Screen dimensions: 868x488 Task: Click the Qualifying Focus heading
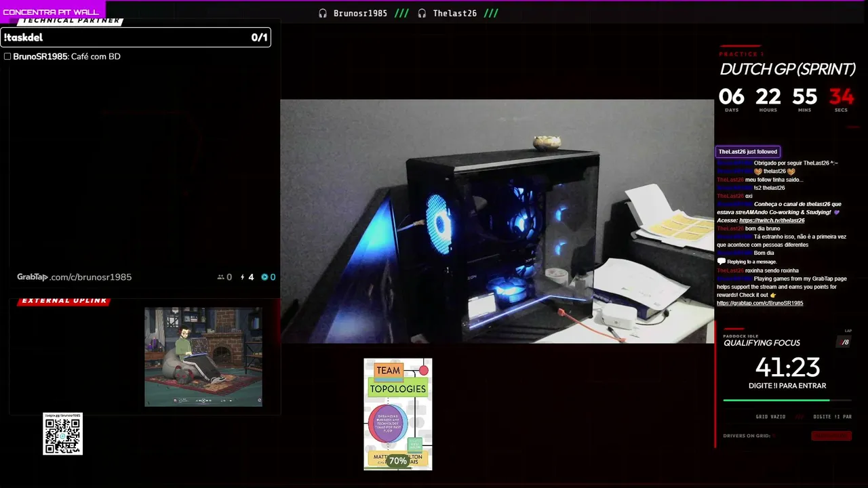[x=762, y=343]
